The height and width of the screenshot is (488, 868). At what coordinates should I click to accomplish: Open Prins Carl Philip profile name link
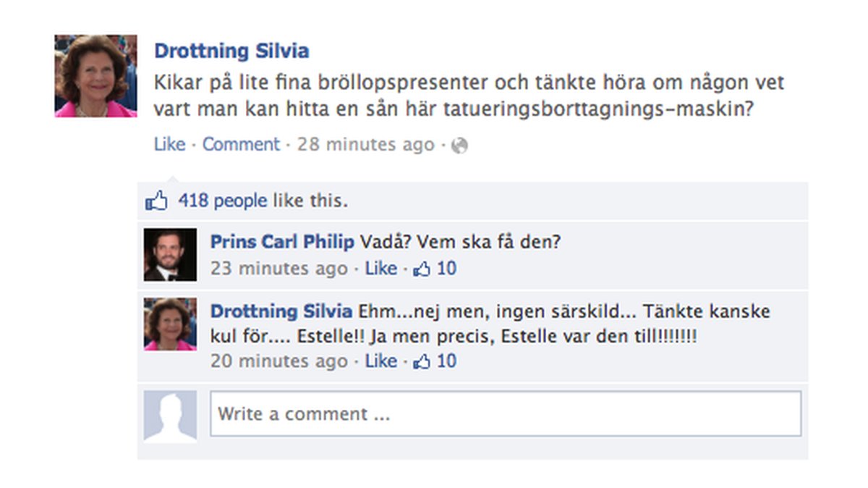pos(282,242)
